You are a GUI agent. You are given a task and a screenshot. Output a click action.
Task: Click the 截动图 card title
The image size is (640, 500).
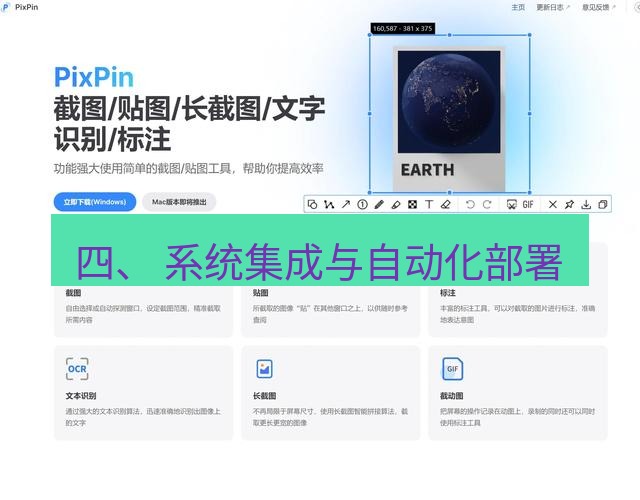[451, 396]
